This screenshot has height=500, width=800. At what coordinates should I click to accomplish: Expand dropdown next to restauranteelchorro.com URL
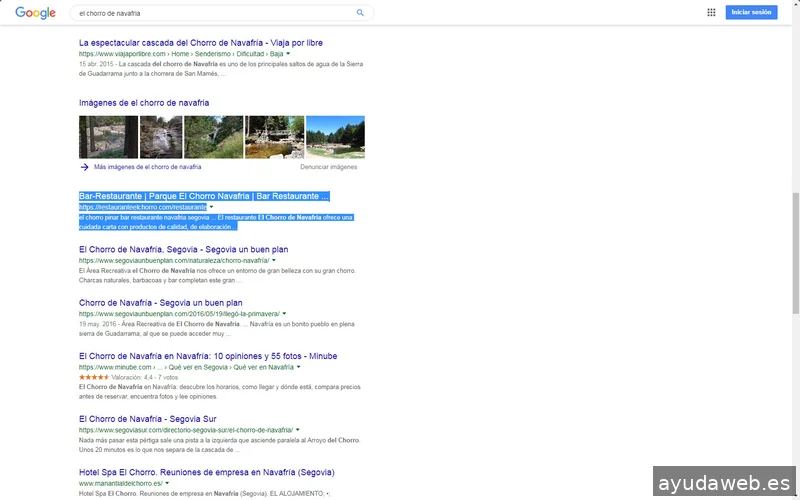click(212, 207)
